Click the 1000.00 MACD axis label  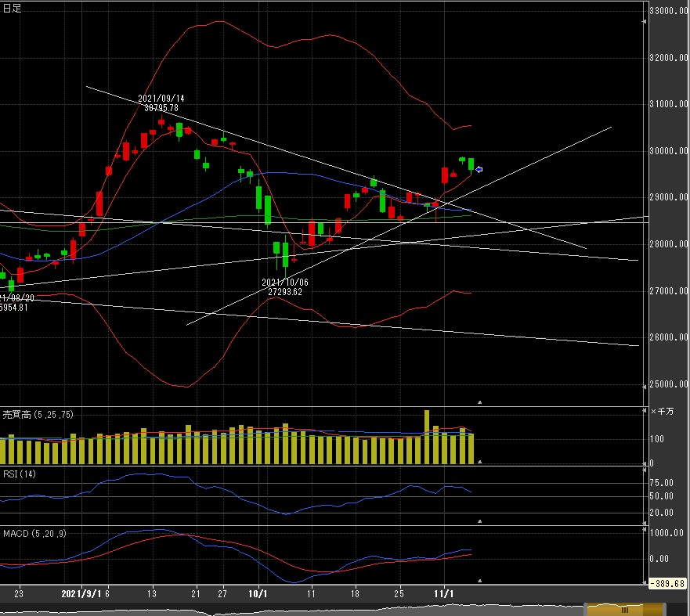point(667,533)
